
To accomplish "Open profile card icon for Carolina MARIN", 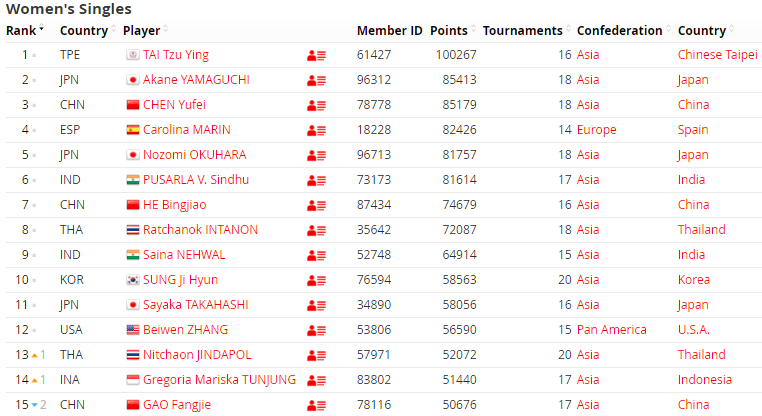I will tap(316, 130).
